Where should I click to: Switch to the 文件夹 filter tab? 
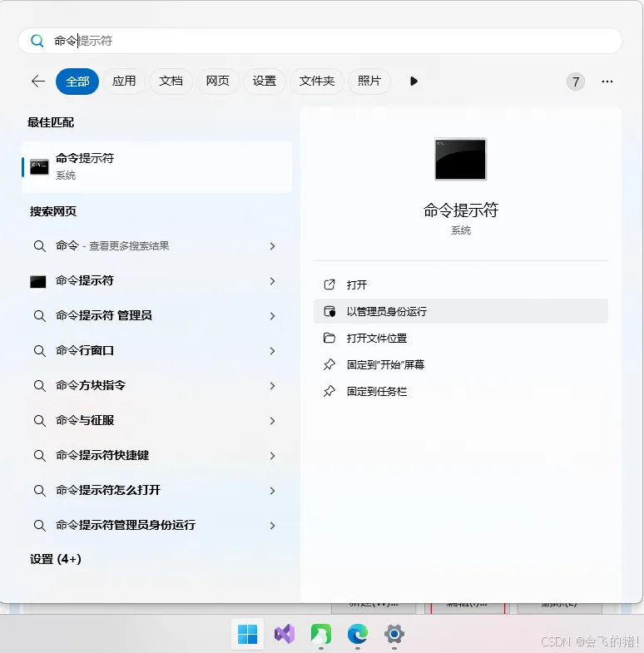[316, 82]
